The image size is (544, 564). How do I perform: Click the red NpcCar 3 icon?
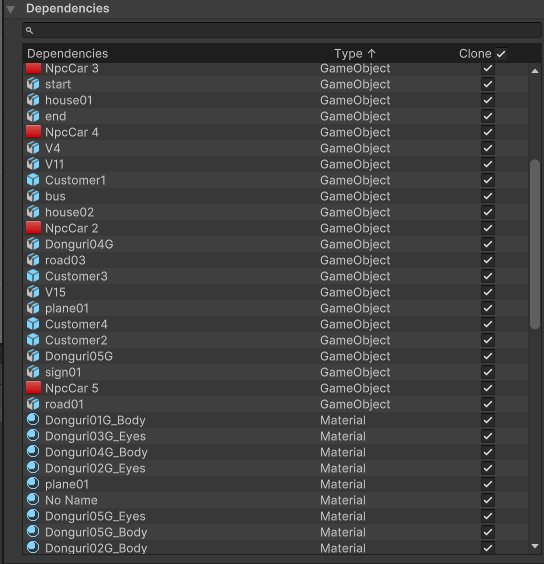coord(33,68)
